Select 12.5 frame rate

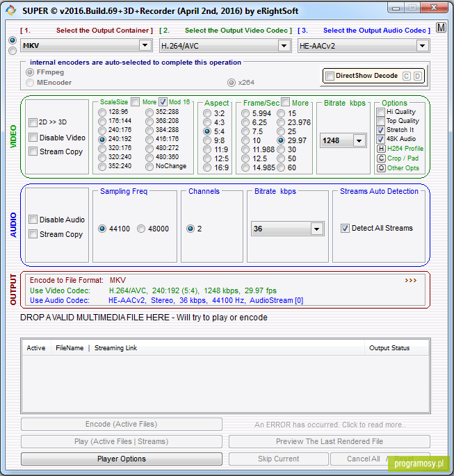pyautogui.click(x=245, y=158)
